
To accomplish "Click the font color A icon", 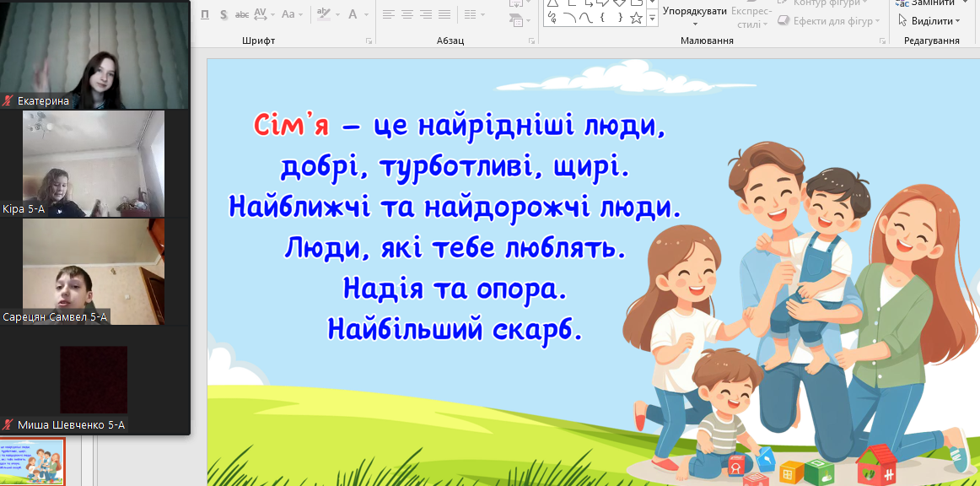I will click(x=353, y=14).
